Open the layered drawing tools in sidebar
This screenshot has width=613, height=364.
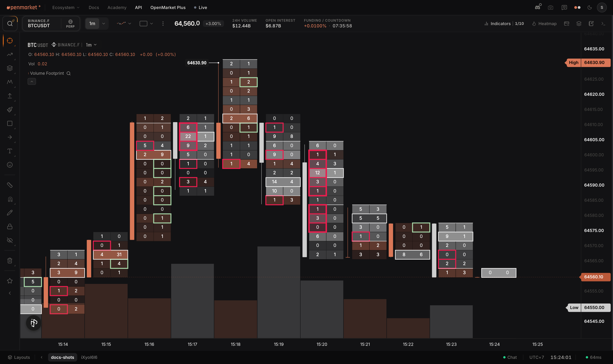point(10,68)
